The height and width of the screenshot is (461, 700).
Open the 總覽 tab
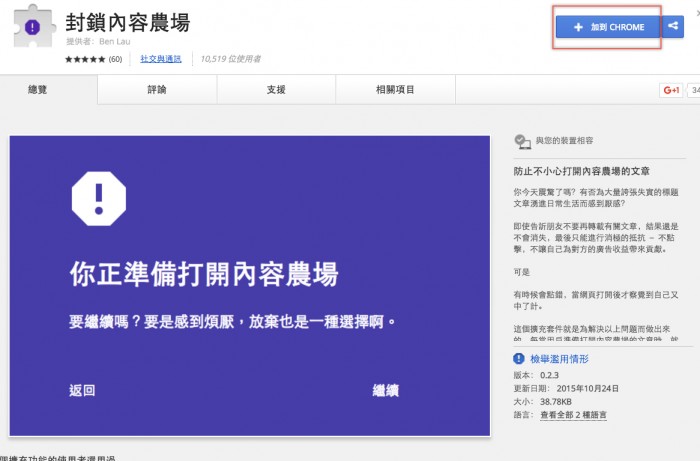(x=38, y=90)
